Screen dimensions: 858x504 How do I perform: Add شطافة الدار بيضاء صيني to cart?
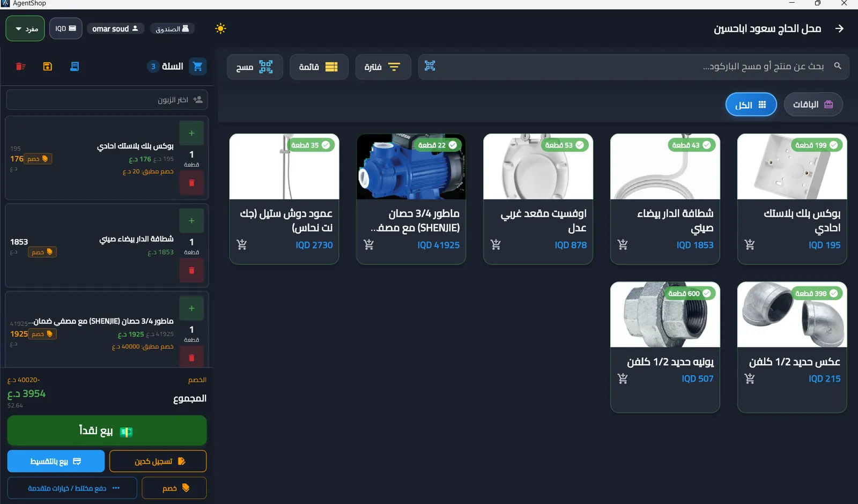[x=623, y=245]
